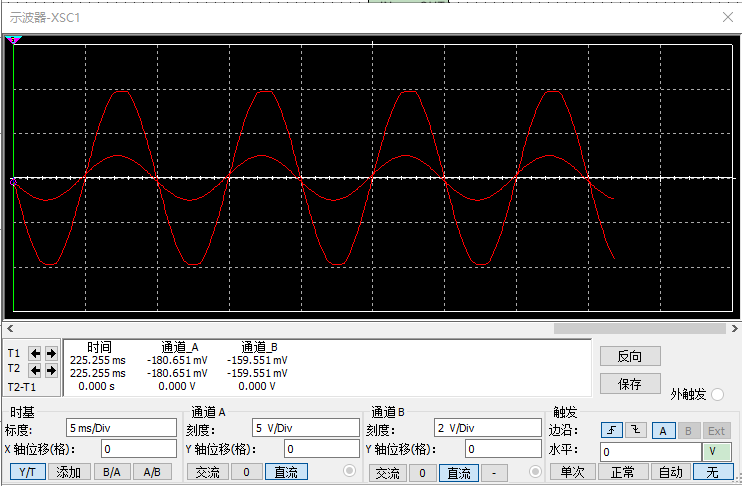This screenshot has width=742, height=486.
Task: Select Y/T display mode
Action: (28, 472)
